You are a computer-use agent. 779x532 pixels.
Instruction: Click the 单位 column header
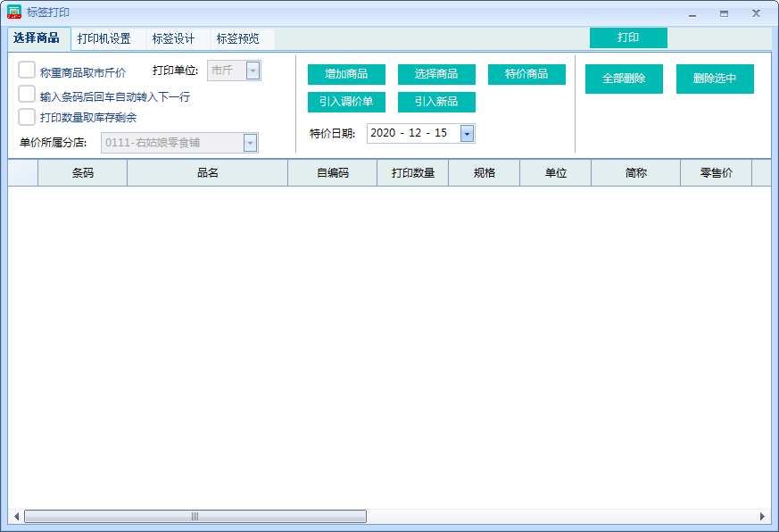pyautogui.click(x=555, y=172)
